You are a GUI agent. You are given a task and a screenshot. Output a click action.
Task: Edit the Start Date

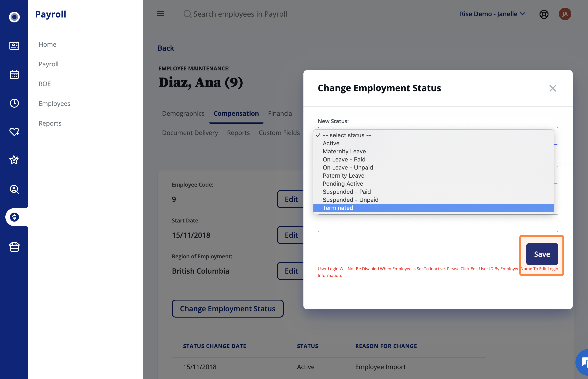[x=291, y=235]
